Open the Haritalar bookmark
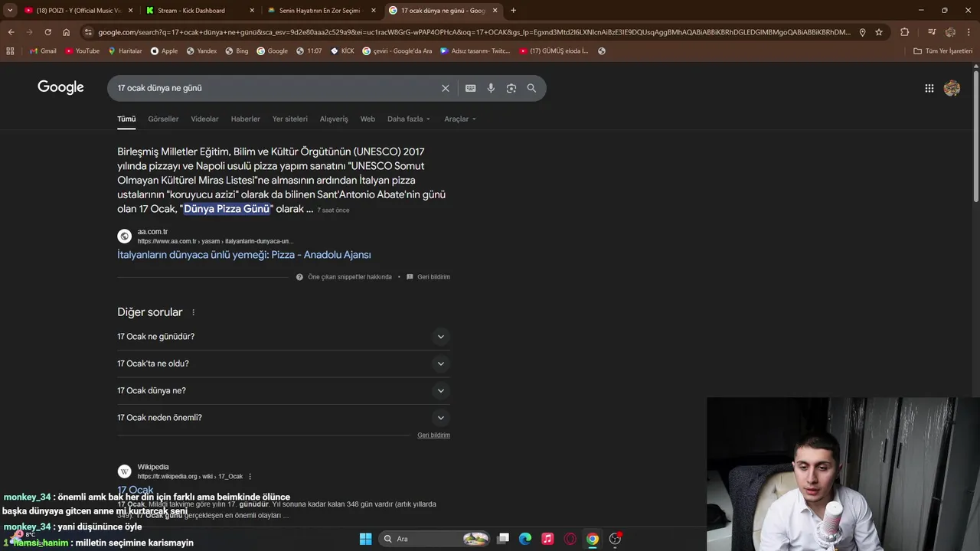This screenshot has height=551, width=980. point(125,51)
